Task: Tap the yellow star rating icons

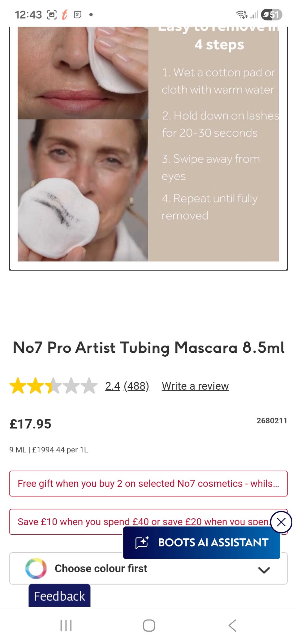Action: coord(53,386)
